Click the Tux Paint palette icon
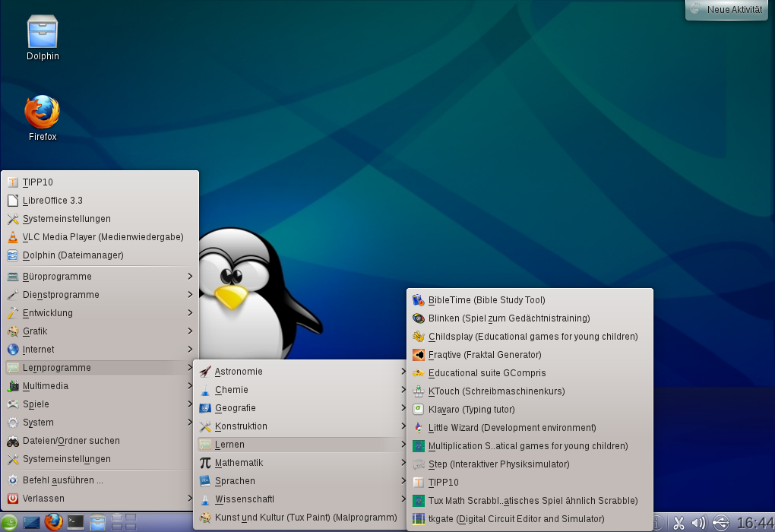The image size is (775, 532). coord(205,518)
